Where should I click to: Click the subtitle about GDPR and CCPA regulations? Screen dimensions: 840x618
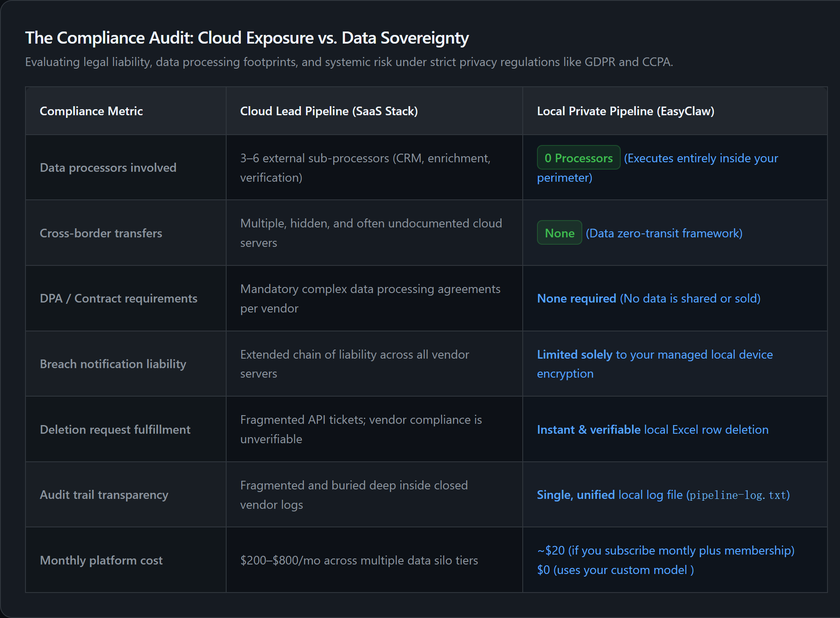(349, 62)
